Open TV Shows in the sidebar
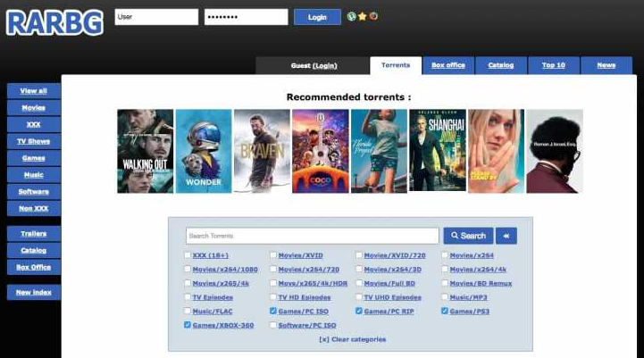The image size is (644, 358). tap(34, 141)
